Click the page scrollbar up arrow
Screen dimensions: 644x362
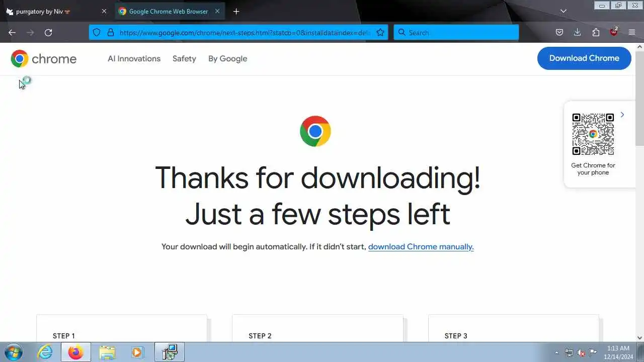(640, 47)
